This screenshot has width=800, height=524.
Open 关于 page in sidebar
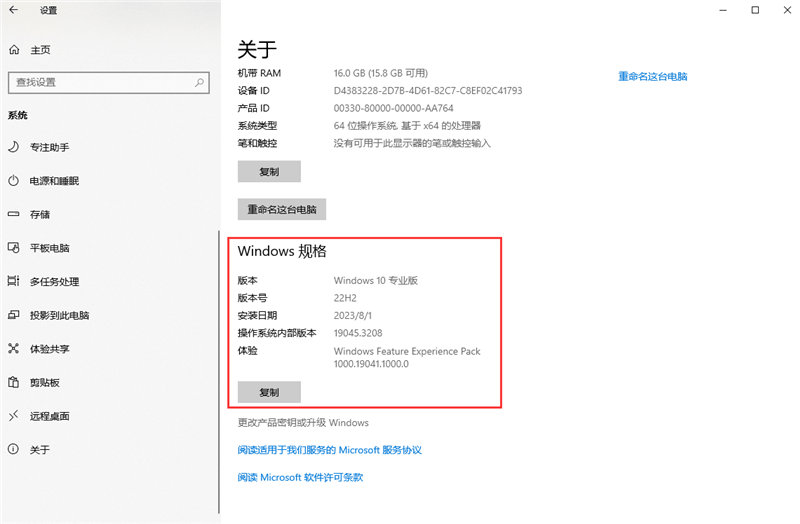pos(39,450)
